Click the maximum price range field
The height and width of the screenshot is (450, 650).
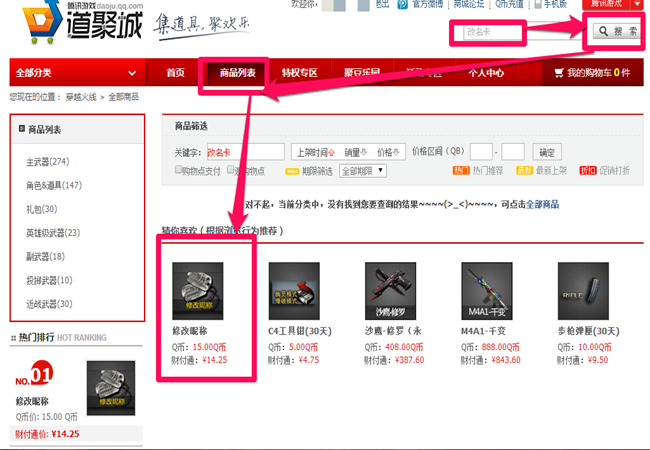(513, 152)
